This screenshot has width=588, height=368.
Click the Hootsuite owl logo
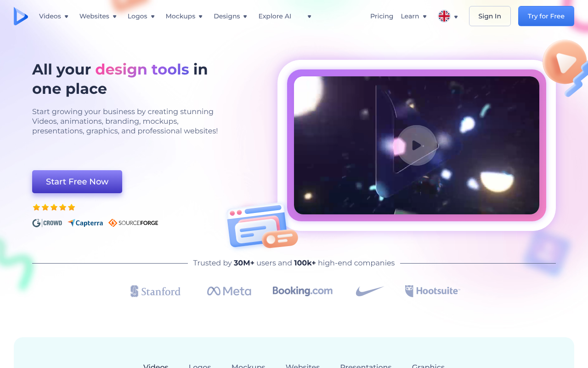[x=432, y=291]
